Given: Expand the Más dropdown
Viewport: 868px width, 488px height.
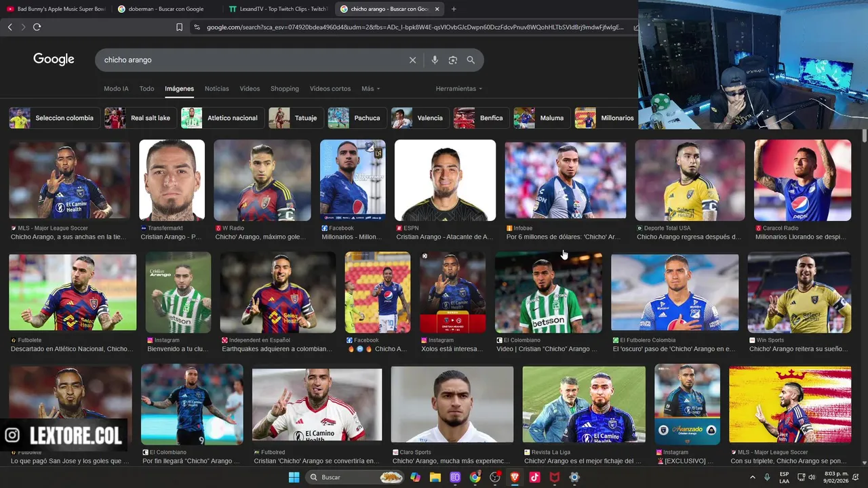Looking at the screenshot, I should tap(370, 89).
